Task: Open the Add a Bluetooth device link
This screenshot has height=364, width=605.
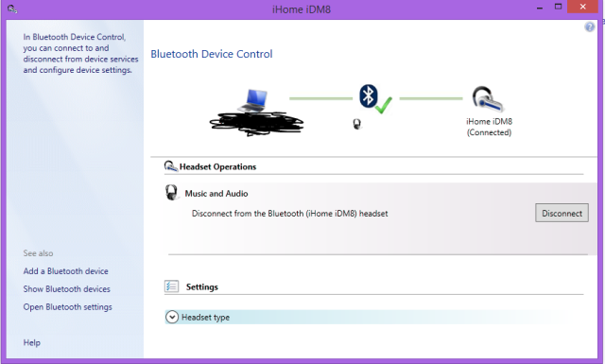Action: pos(65,271)
